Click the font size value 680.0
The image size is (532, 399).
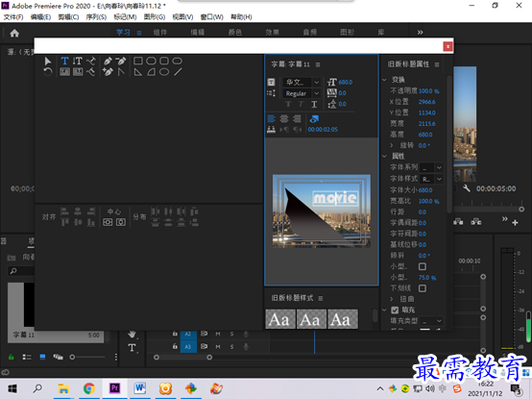click(x=346, y=82)
